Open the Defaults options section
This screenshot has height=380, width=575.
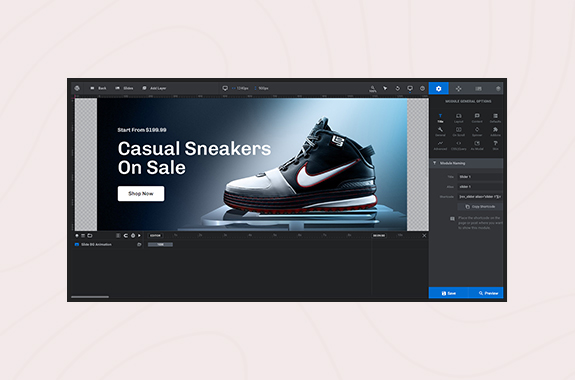tap(495, 118)
